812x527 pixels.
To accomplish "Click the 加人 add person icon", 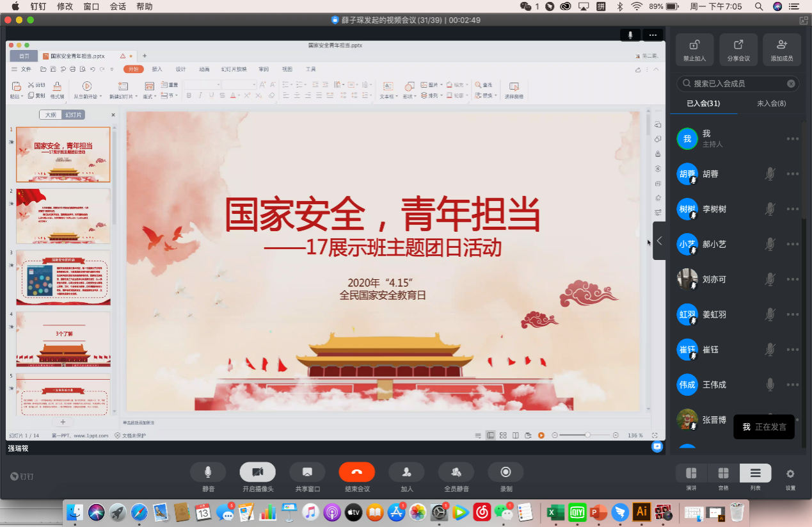I will 406,473.
